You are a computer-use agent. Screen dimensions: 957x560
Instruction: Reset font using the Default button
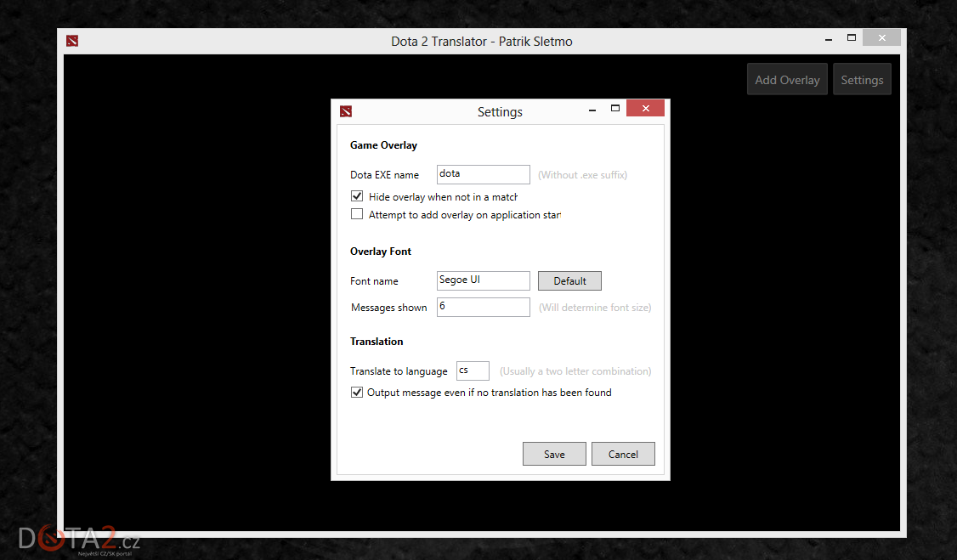click(569, 281)
